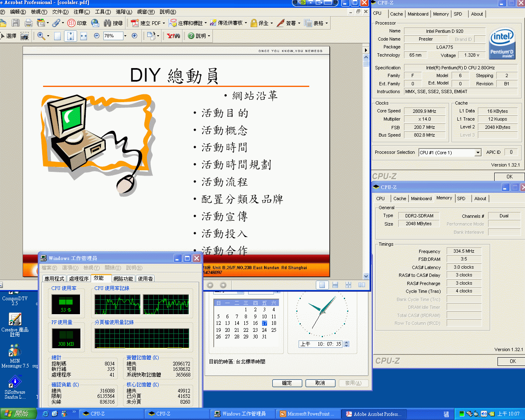525x420 pixels.
Task: Expand the 建立 PDF dropdown
Action: click(164, 23)
